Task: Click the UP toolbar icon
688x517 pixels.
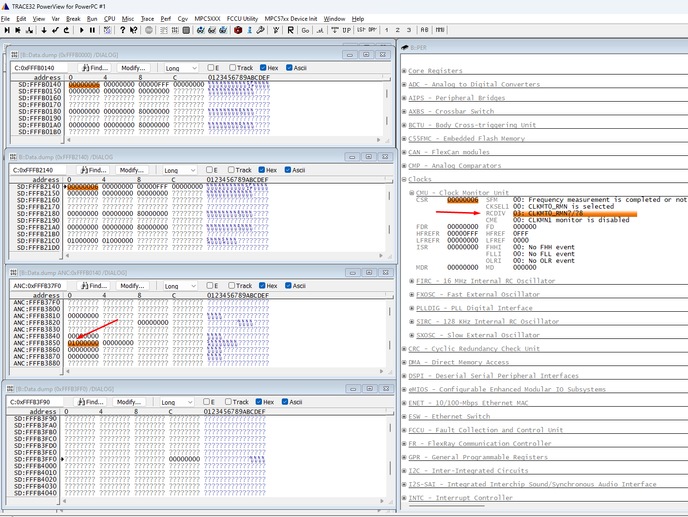Action: (x=347, y=30)
